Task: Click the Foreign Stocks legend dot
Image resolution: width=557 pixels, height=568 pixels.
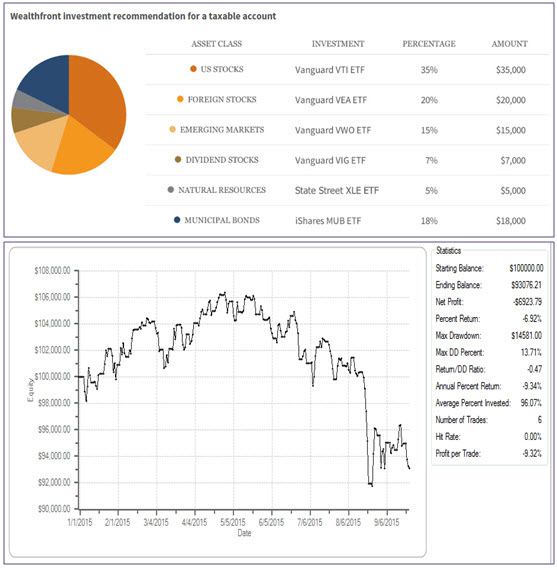Action: [x=180, y=99]
